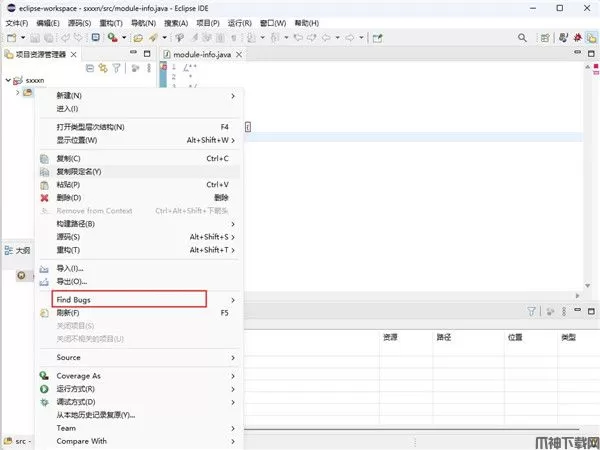Click the debug bug icon beside 调试方式
This screenshot has width=600, height=450.
coord(44,401)
